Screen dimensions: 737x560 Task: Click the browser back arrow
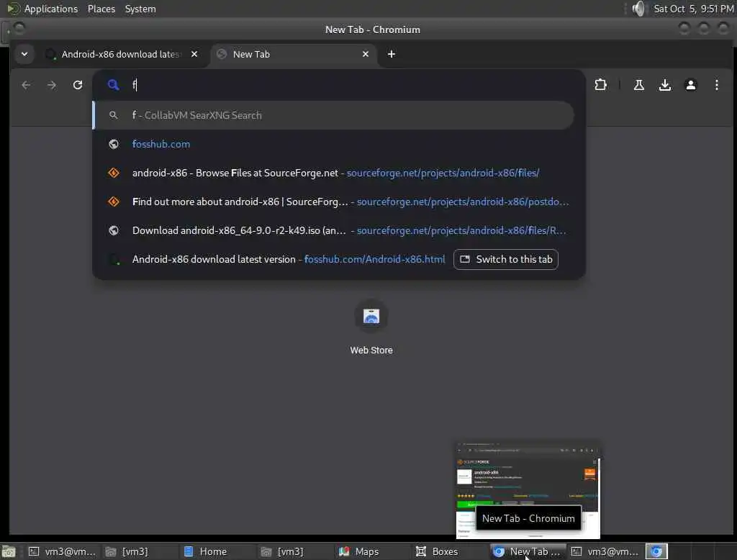[x=26, y=85]
